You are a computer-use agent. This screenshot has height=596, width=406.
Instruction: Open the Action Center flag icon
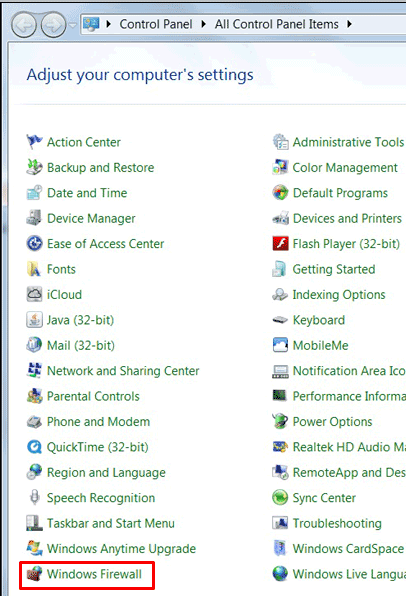pyautogui.click(x=34, y=142)
